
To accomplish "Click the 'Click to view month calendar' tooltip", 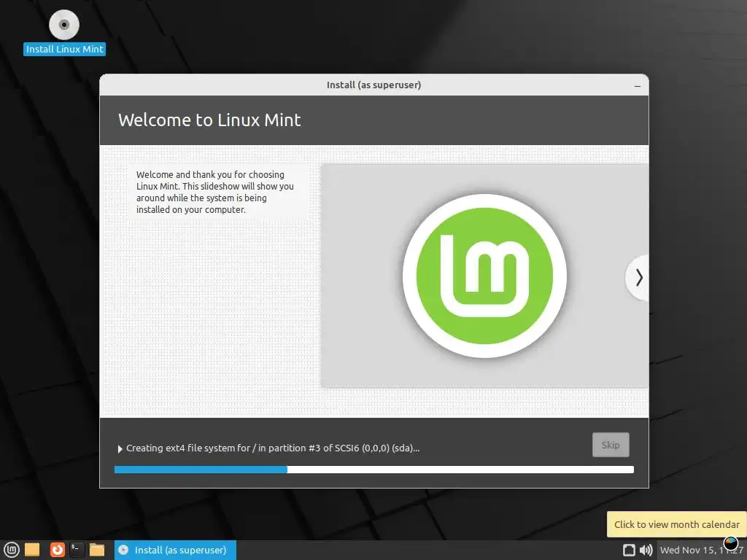I will click(677, 524).
